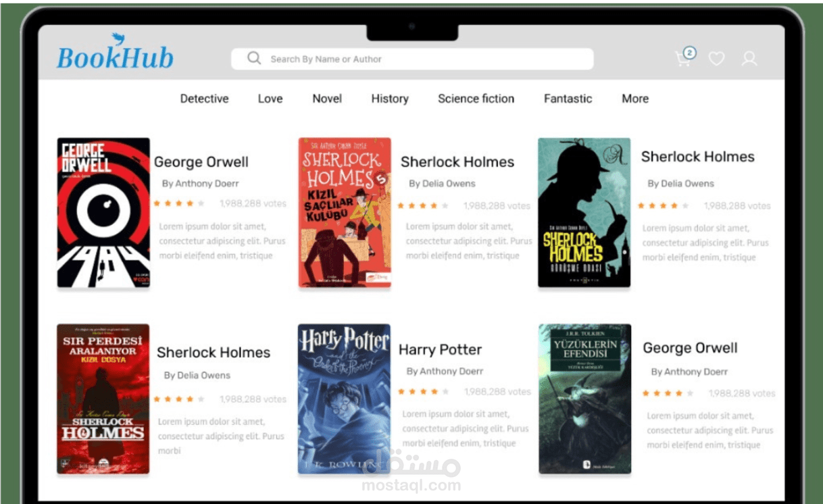Open the Yüzüklerin Efendisi book cover

coord(584,399)
